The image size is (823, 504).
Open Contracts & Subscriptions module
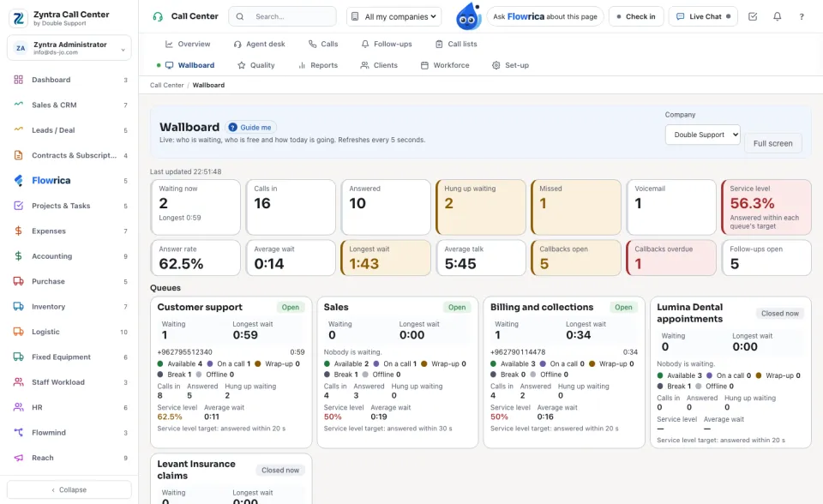69,155
